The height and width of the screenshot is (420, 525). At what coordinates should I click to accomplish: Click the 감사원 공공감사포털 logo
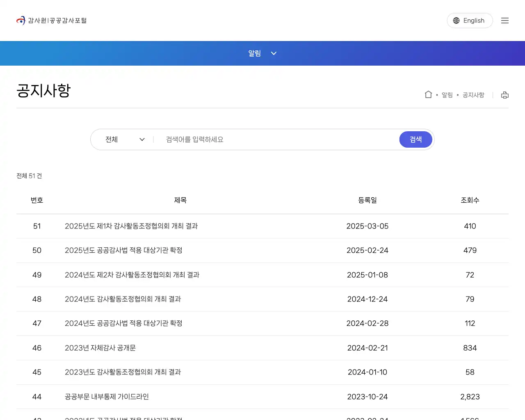[51, 20]
